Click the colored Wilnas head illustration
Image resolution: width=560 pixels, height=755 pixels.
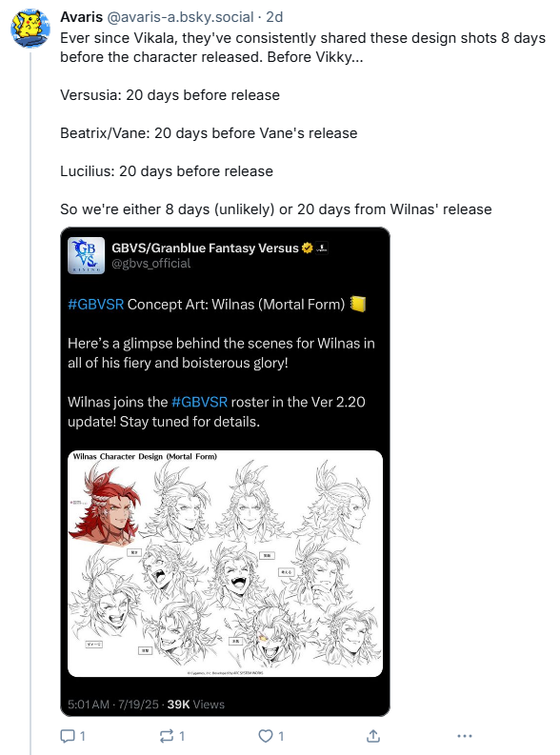click(x=106, y=505)
